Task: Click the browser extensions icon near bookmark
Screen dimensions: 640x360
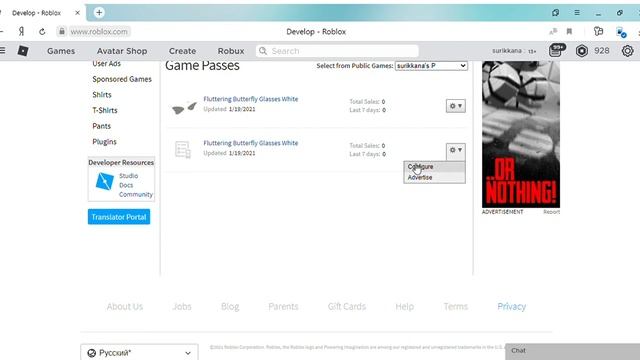Action: [x=598, y=31]
